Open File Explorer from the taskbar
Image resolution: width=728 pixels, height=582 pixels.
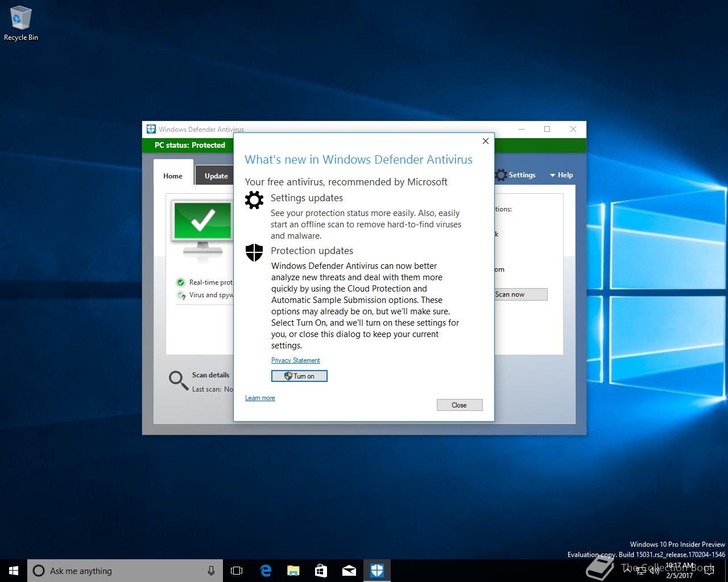[x=293, y=571]
